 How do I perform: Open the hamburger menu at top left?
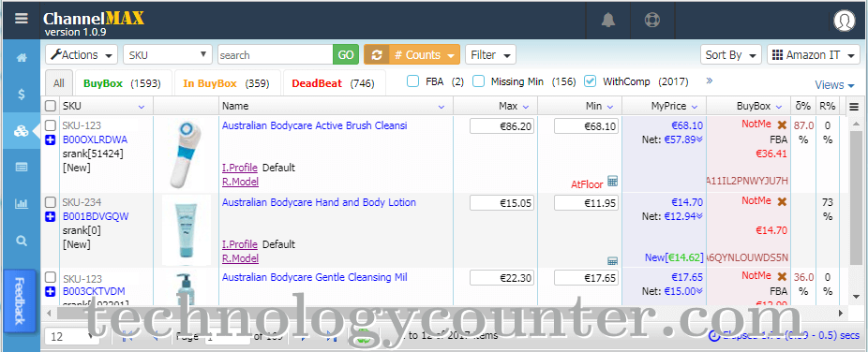(21, 19)
